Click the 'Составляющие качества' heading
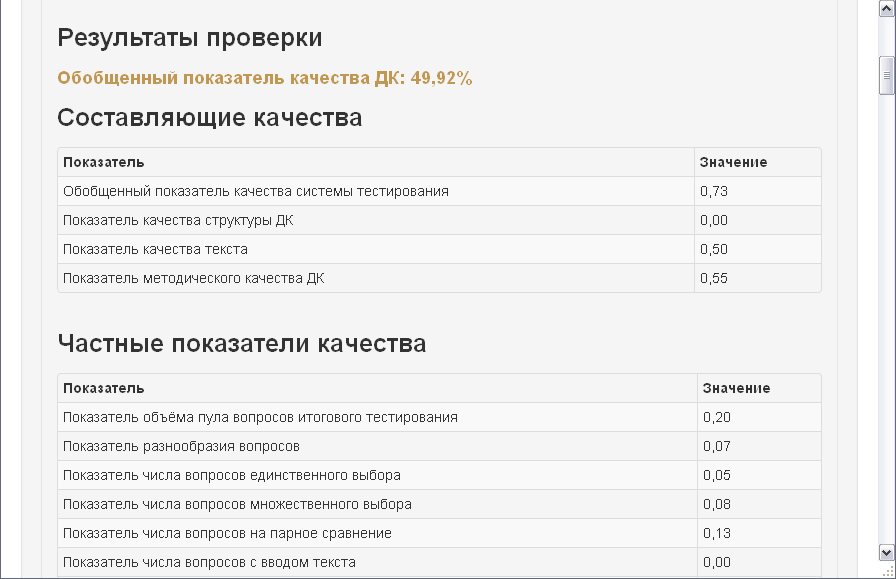 (x=210, y=118)
